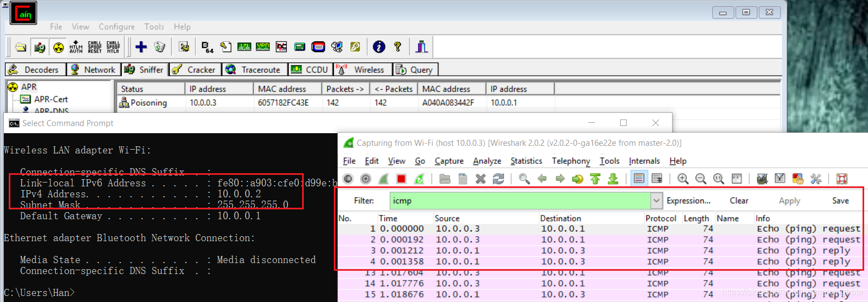Toggle the Start/Stop APR radiation icon
The height and width of the screenshot is (302, 868).
pos(58,47)
